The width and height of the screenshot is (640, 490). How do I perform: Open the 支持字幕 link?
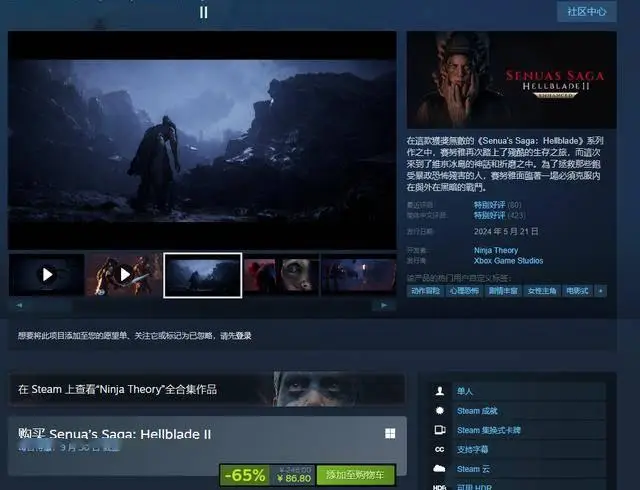coord(472,450)
